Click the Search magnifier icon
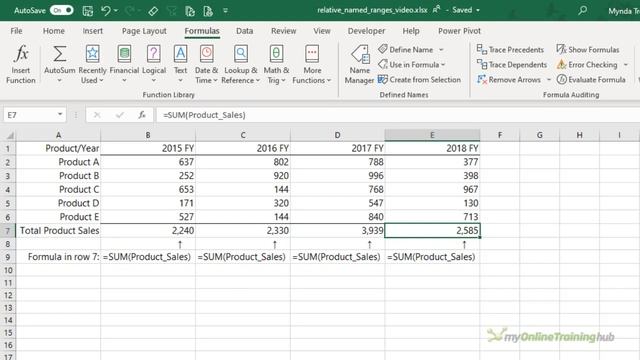The width and height of the screenshot is (640, 360). (583, 10)
